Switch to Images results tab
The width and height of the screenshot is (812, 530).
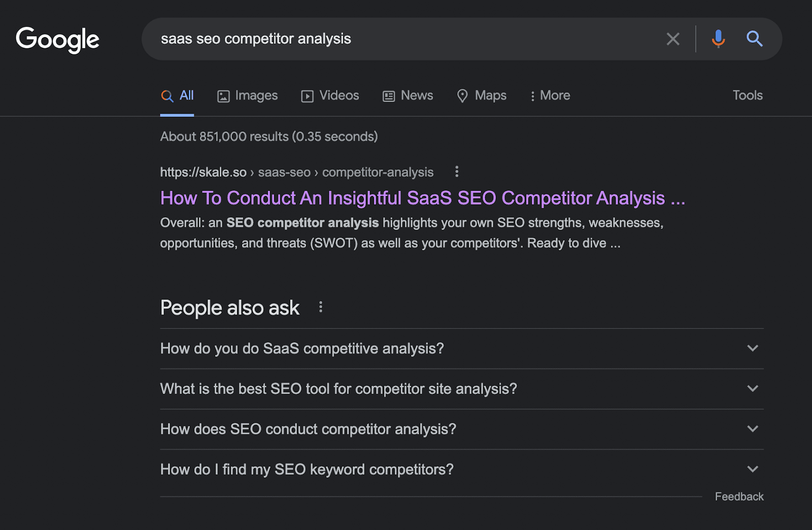248,95
